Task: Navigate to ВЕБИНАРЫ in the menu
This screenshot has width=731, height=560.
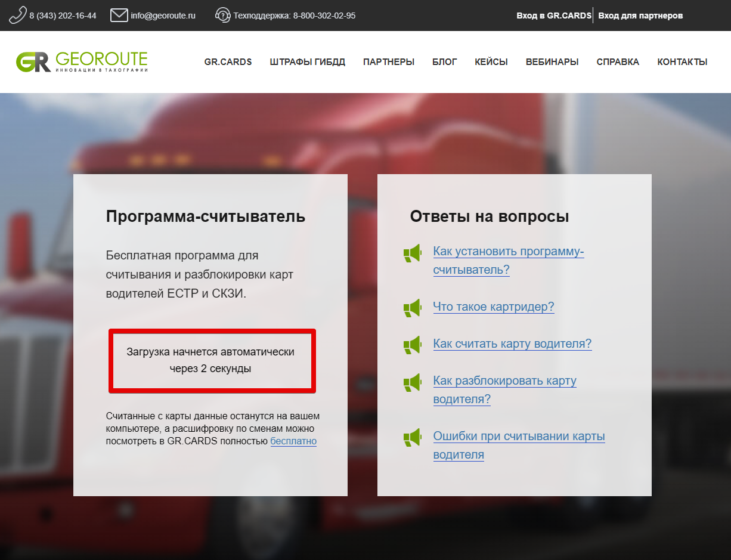Action: pos(552,62)
